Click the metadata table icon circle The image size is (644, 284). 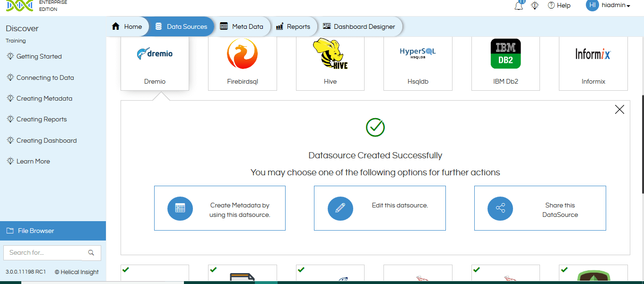[x=180, y=208]
